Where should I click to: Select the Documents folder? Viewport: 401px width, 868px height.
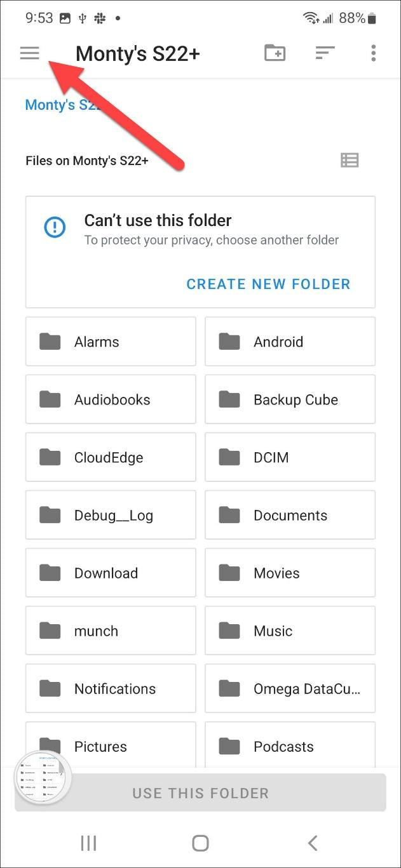[290, 515]
